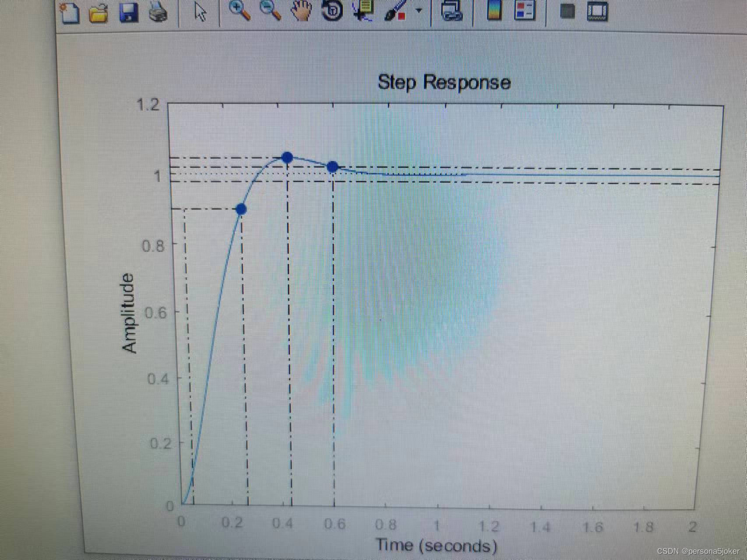Click the y-axis tick label 0.6
Viewport: 747px width, 560px height.
point(155,313)
